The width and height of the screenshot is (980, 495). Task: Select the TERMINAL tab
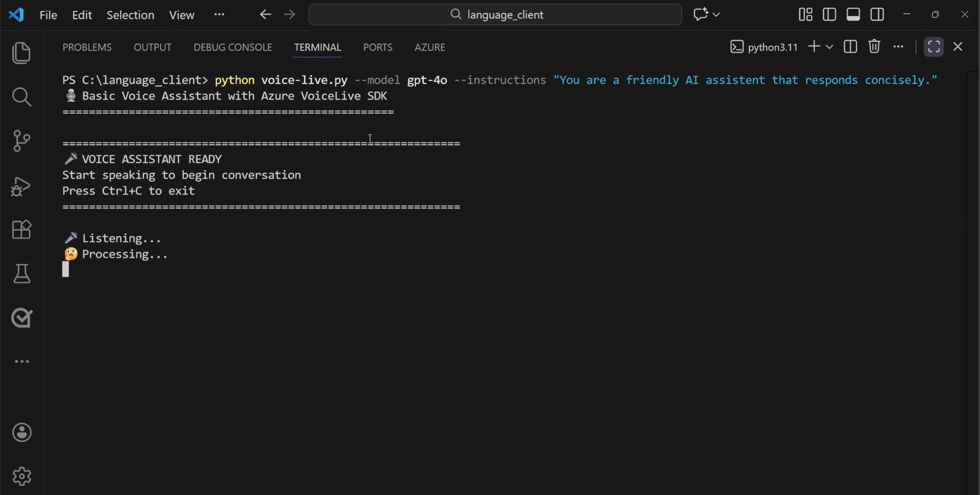tap(318, 47)
